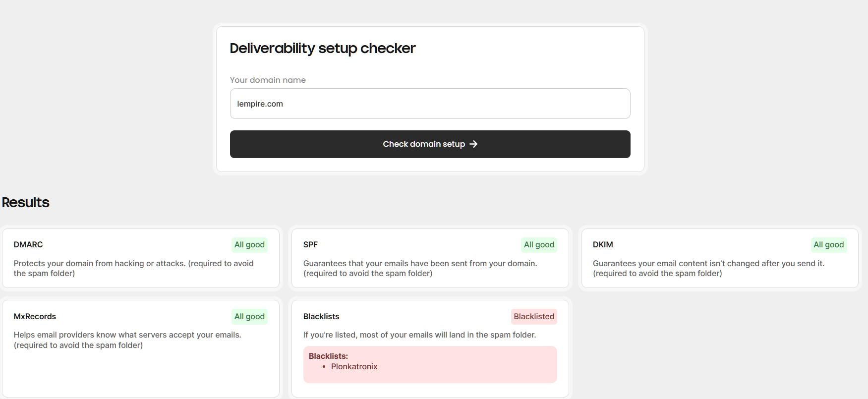Select the DKIM result card title

click(x=603, y=245)
